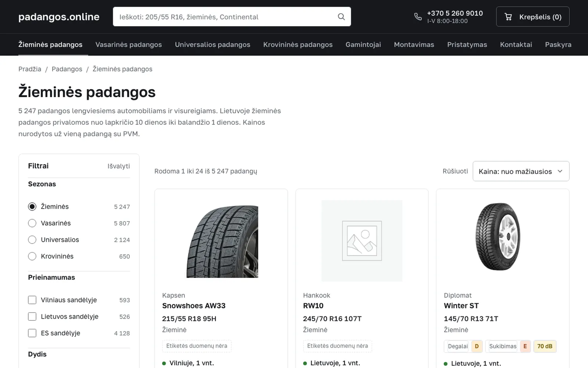This screenshot has height=368, width=588.
Task: Click the Hankook RW10 placeholder image
Action: point(362,241)
